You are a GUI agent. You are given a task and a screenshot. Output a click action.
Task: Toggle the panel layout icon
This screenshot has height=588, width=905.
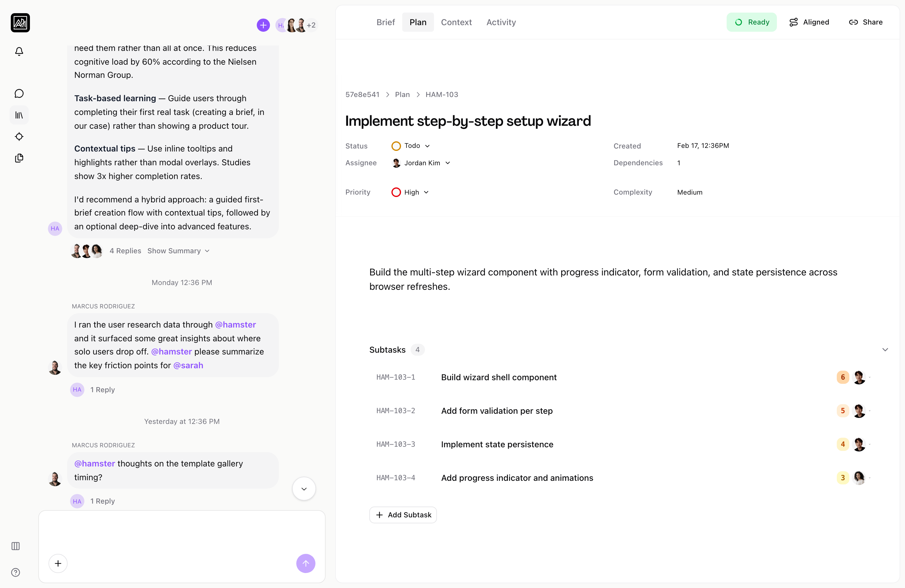[16, 546]
